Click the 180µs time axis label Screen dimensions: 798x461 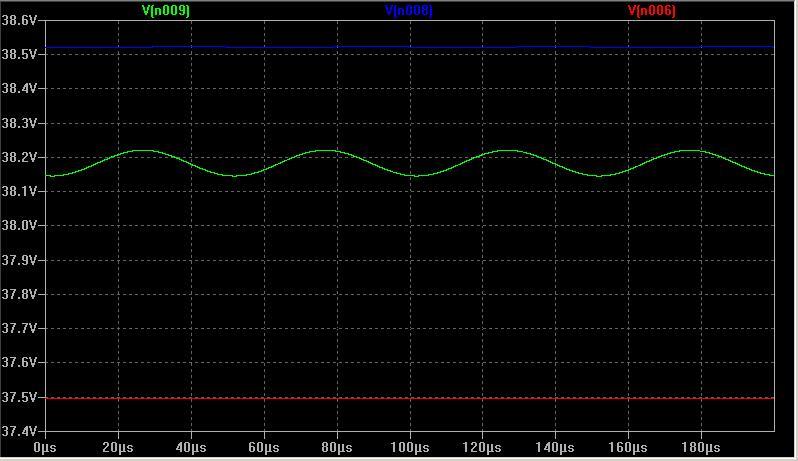(x=700, y=448)
